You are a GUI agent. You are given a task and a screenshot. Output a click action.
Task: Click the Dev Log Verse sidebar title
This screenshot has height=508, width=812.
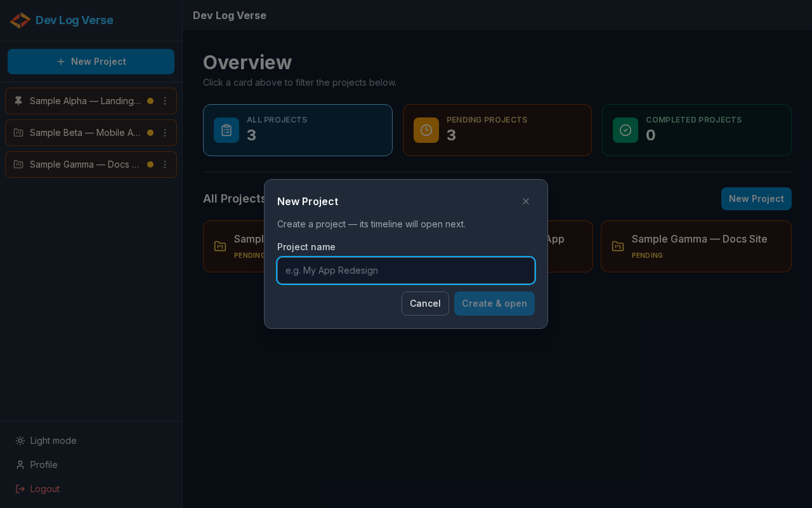(x=74, y=20)
